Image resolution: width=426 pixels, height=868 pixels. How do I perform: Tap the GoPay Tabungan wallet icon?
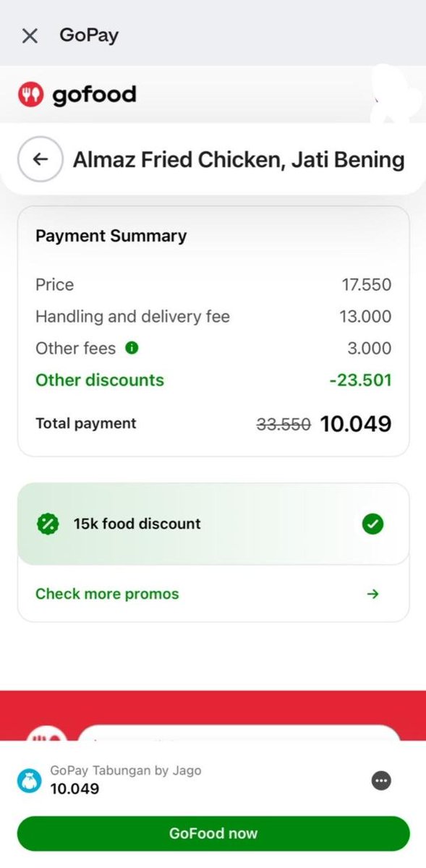click(x=30, y=780)
